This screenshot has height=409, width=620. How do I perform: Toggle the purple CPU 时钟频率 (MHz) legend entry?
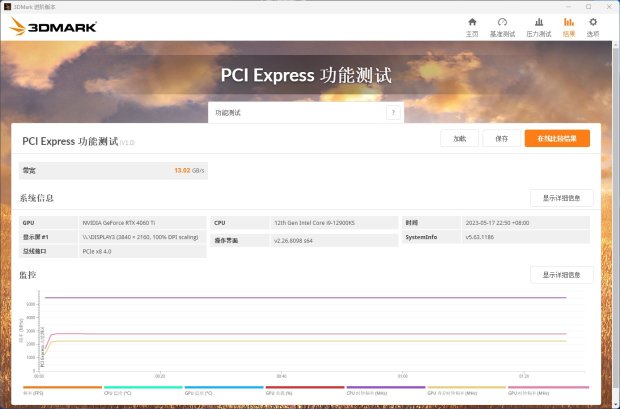[386, 390]
